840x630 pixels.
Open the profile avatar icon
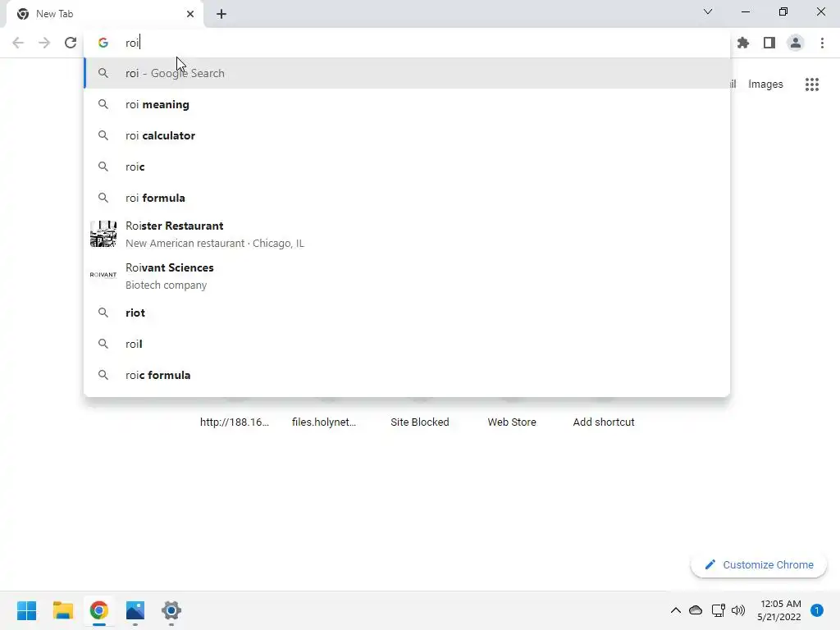pos(796,43)
